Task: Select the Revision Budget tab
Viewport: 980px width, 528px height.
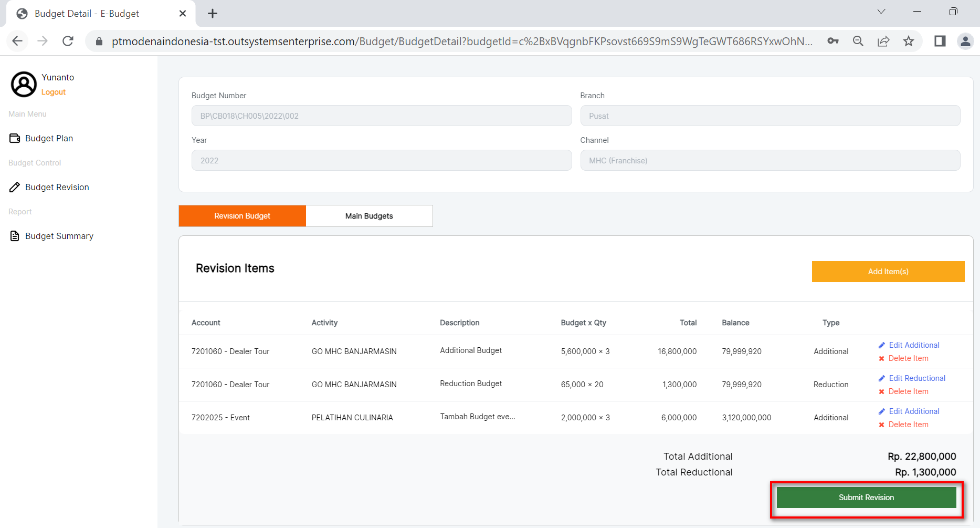Action: 242,216
